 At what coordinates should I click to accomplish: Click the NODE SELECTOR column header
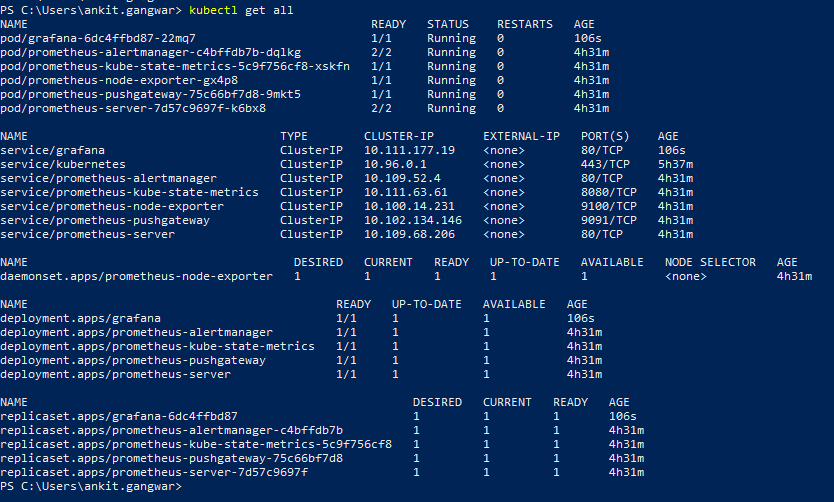tap(710, 262)
